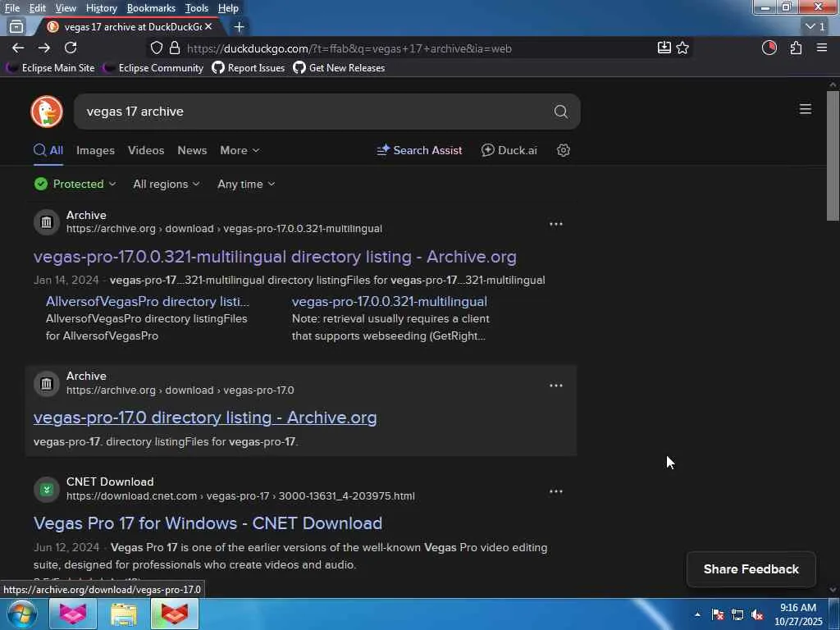Open the Extensions puzzle icon
Screen dimensions: 840x630
coord(796,48)
